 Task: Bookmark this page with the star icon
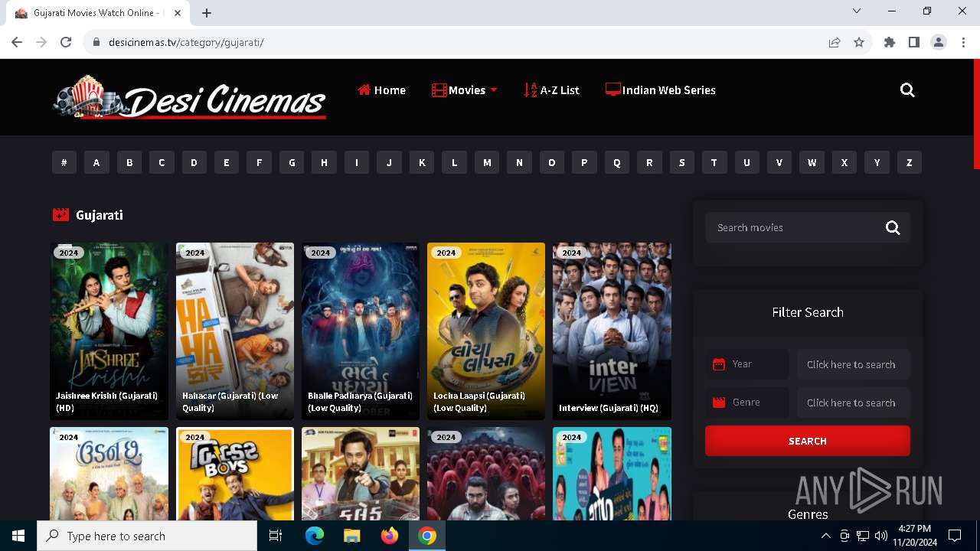(x=859, y=42)
